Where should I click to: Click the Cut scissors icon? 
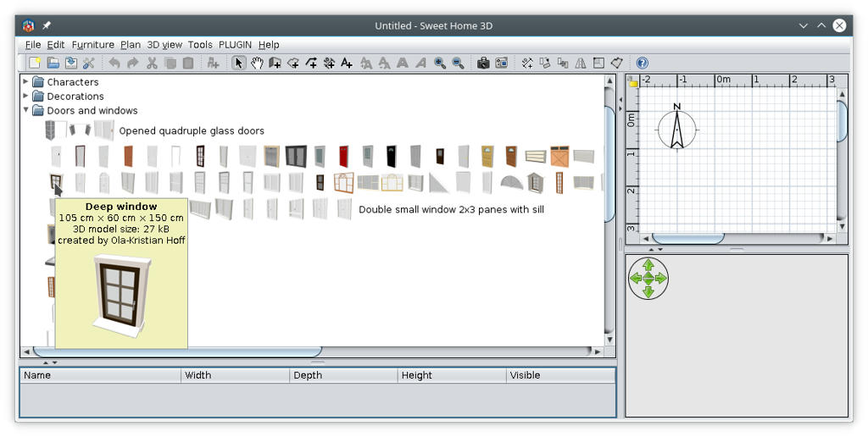(x=152, y=63)
